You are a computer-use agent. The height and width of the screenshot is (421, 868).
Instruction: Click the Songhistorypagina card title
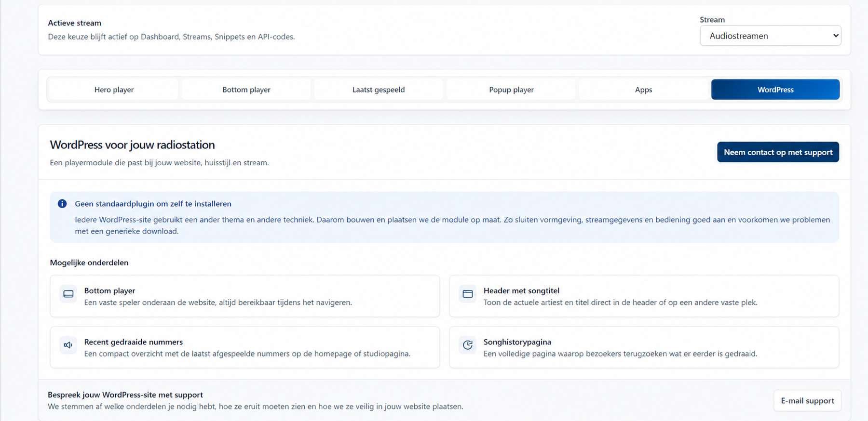coord(517,342)
